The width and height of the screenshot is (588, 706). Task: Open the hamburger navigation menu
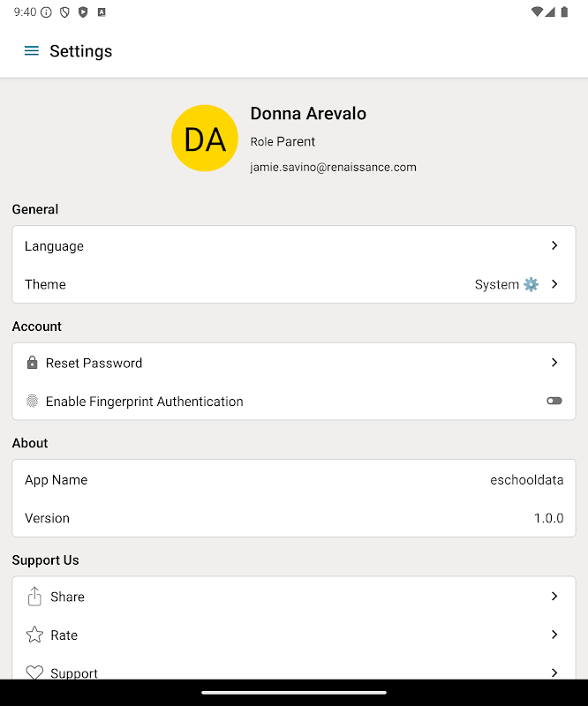click(32, 51)
